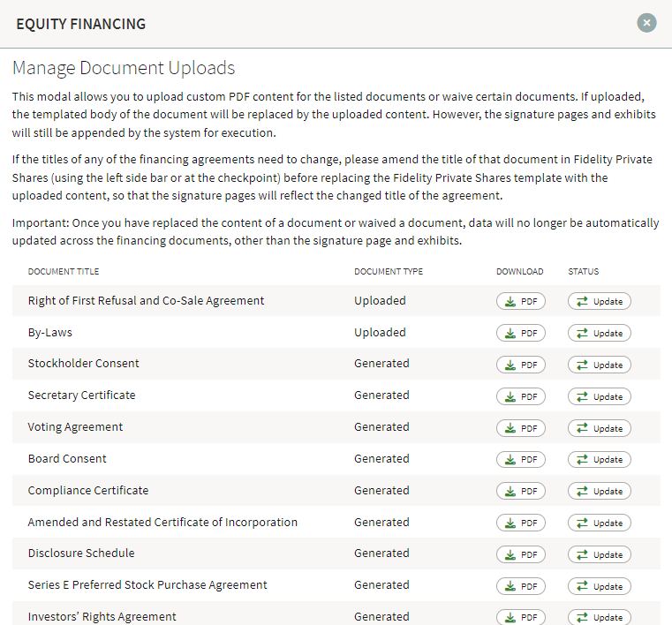This screenshot has width=672, height=625.
Task: Close the Equity Financing modal
Action: point(646,23)
